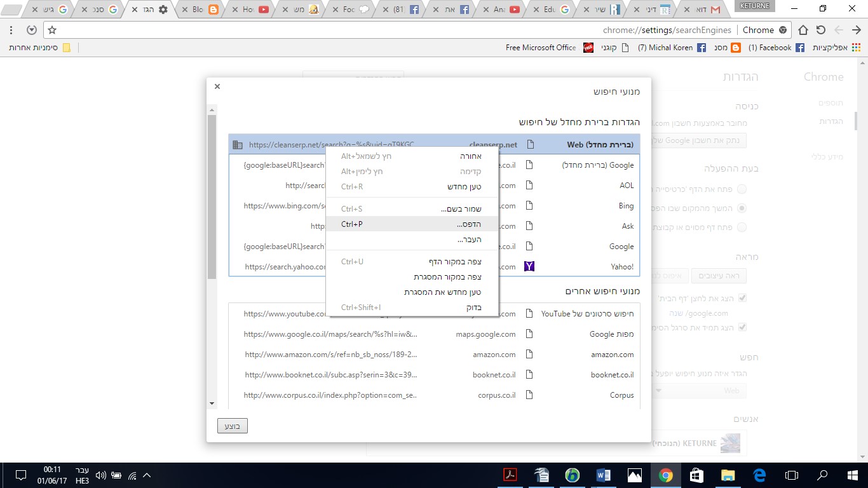
Task: Open Word from the Windows taskbar
Action: pos(603,475)
